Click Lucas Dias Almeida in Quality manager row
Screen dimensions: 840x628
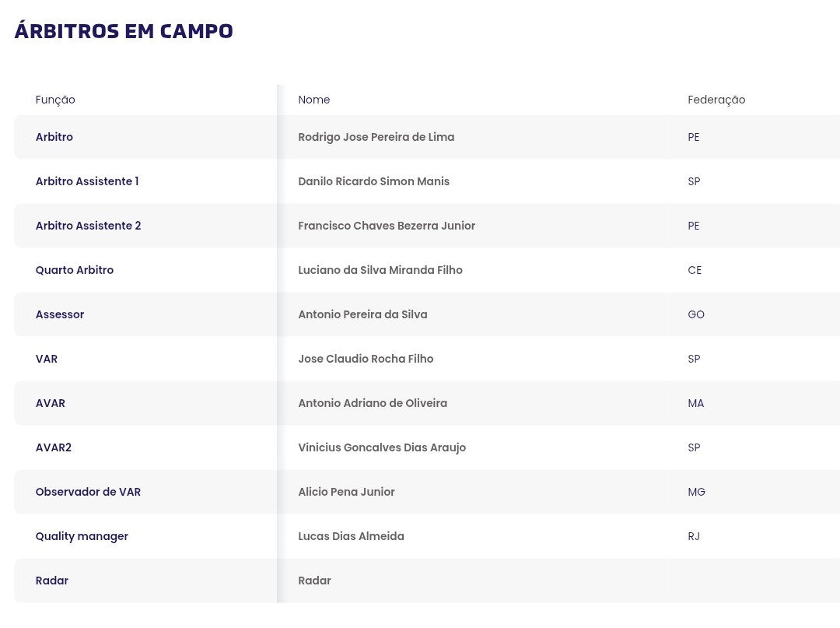[x=351, y=536]
